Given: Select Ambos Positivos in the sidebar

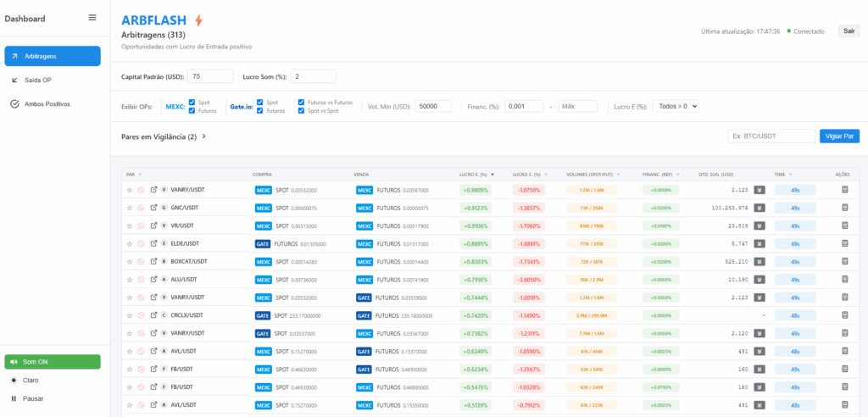Looking at the screenshot, I should coord(47,103).
